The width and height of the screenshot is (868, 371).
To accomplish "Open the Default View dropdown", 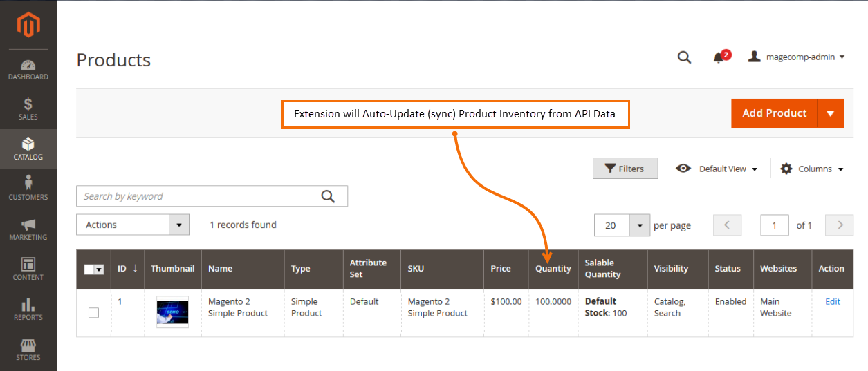I will [x=717, y=169].
